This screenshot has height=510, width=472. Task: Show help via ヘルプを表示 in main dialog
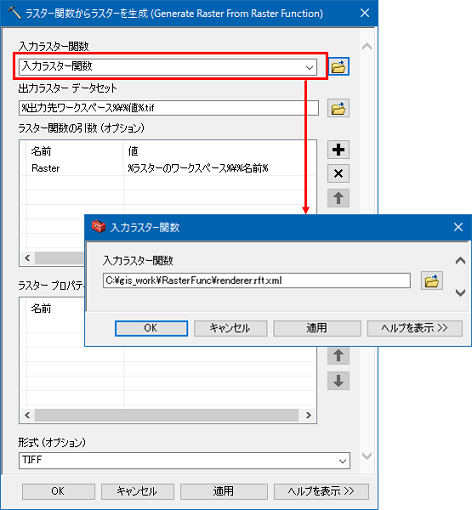click(x=321, y=491)
